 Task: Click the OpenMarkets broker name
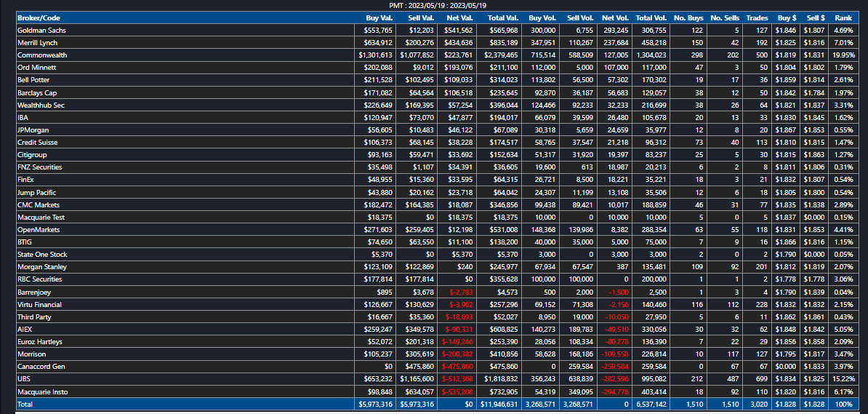tap(39, 229)
